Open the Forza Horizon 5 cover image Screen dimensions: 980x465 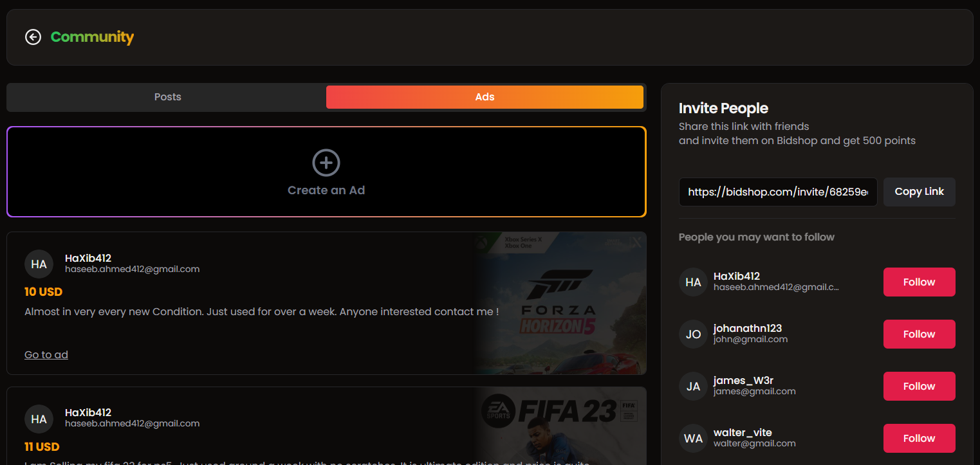coord(560,303)
